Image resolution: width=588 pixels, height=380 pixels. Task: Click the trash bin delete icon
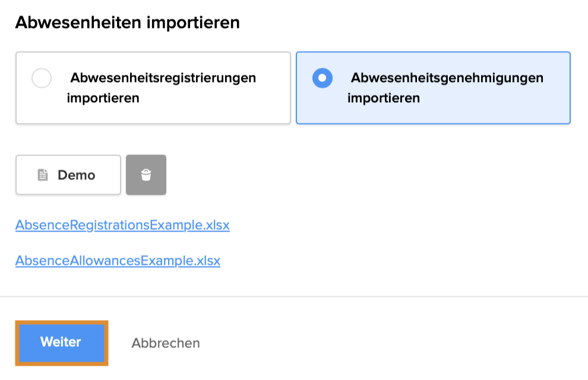(146, 175)
